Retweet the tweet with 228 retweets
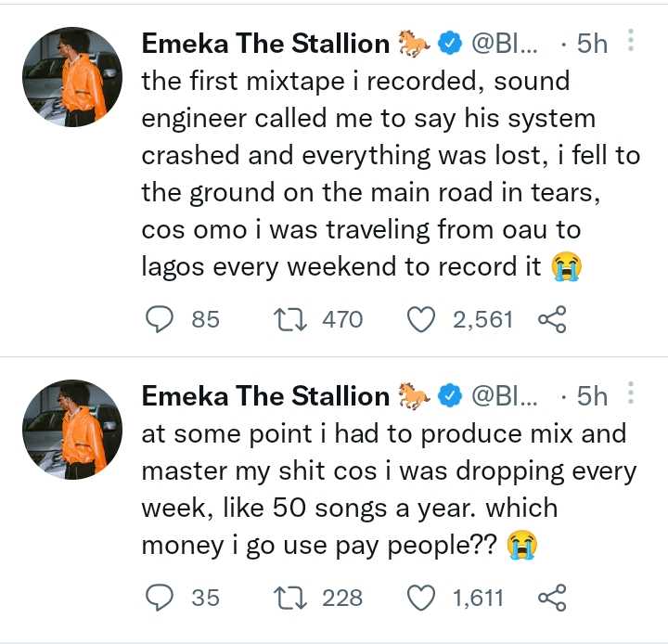 291,598
